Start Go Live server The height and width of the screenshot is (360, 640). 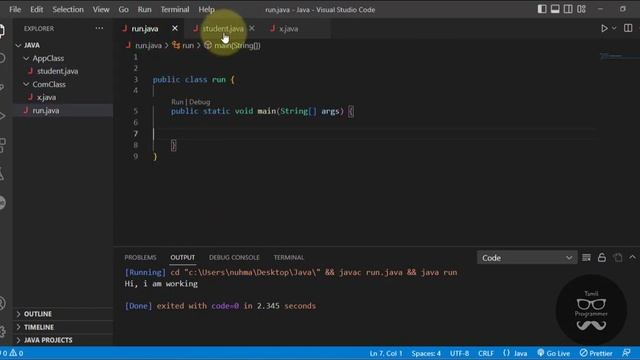point(553,353)
